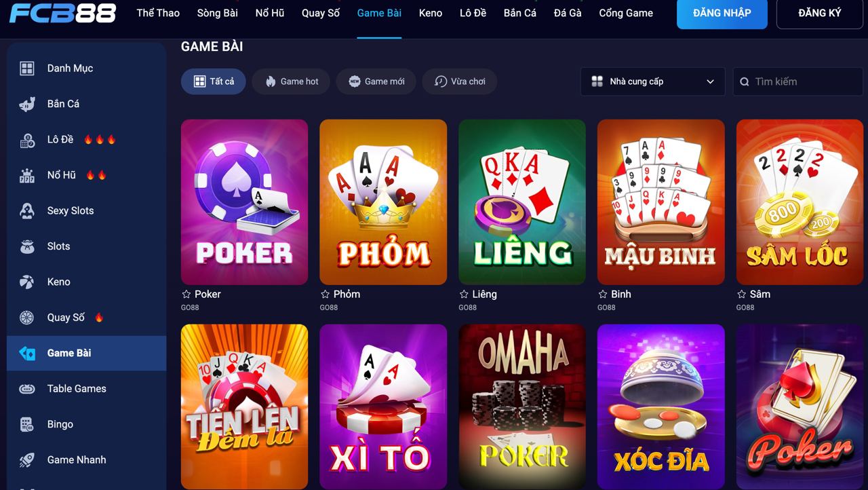The height and width of the screenshot is (490, 868).
Task: Toggle favorite star beside Phỏm
Action: coord(325,294)
